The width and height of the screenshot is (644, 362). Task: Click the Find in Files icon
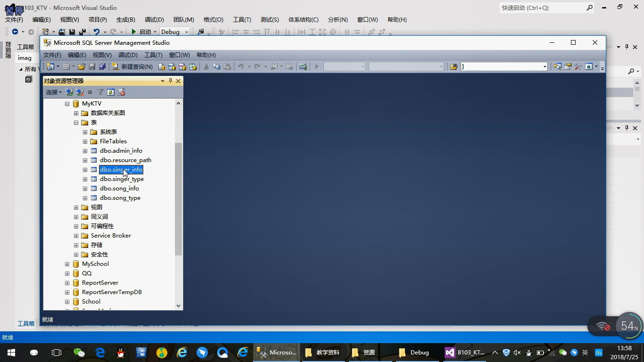pos(454,66)
